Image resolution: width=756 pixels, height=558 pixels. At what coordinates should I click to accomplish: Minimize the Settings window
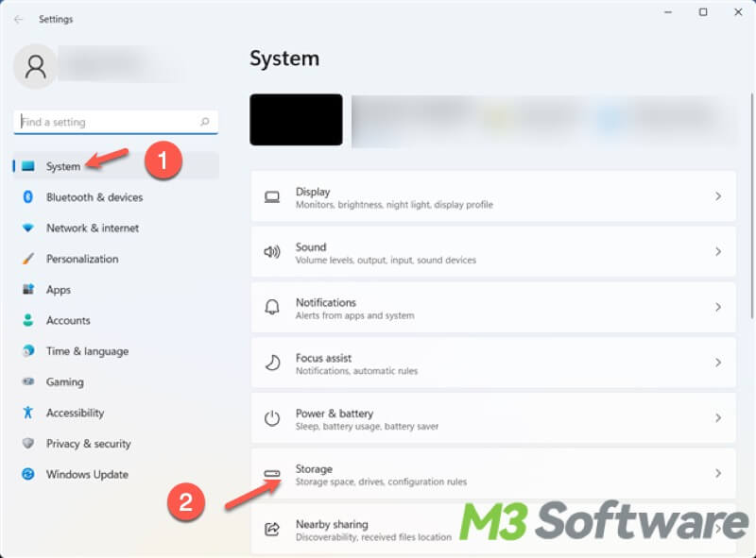668,12
